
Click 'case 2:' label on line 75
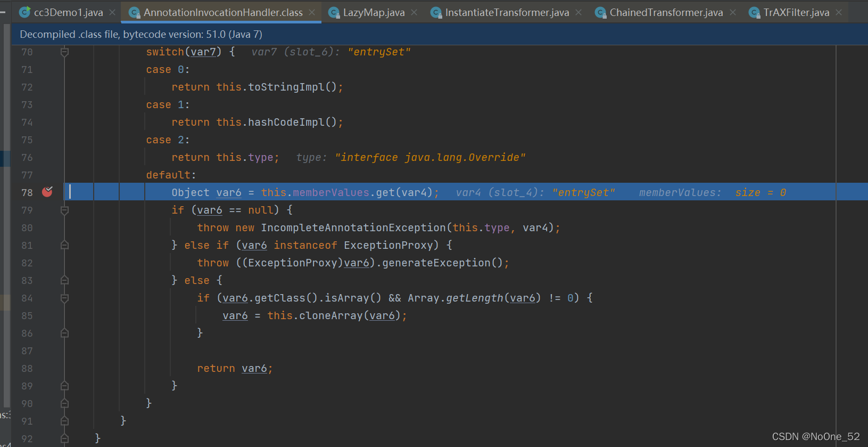(x=168, y=140)
